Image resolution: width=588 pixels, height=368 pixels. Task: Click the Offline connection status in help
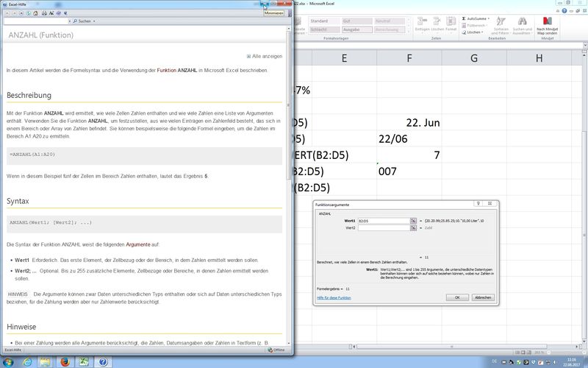pos(277,351)
